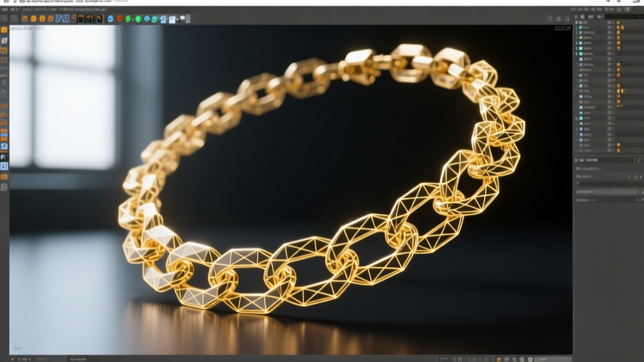
Task: Select the blue sphere icon in top toolbar
Action: [110, 19]
